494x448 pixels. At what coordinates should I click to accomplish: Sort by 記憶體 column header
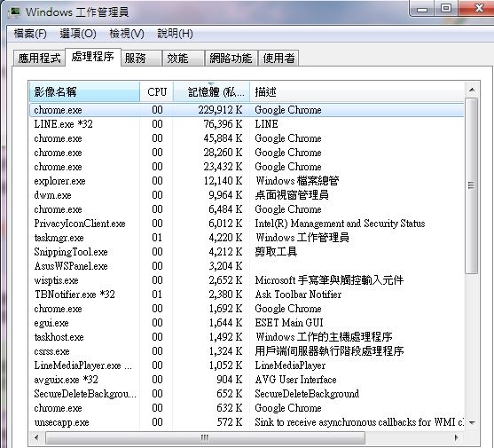tap(211, 91)
